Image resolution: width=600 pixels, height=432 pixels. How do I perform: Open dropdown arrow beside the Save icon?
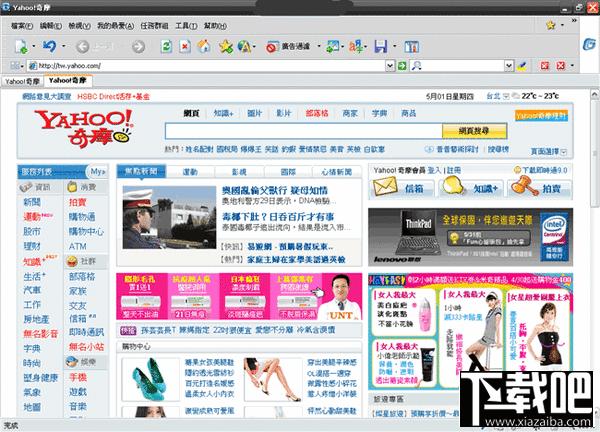pos(395,46)
